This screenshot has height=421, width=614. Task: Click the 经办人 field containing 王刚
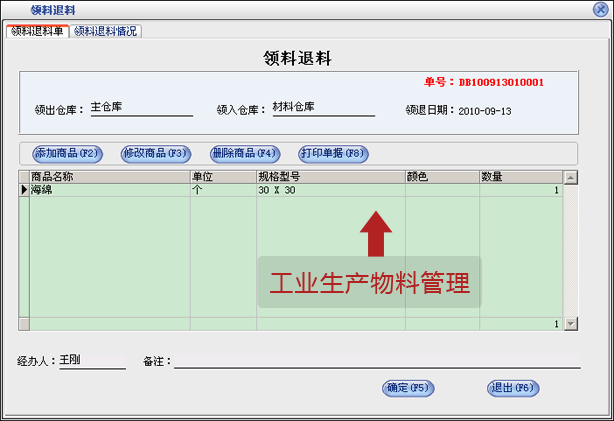click(91, 360)
